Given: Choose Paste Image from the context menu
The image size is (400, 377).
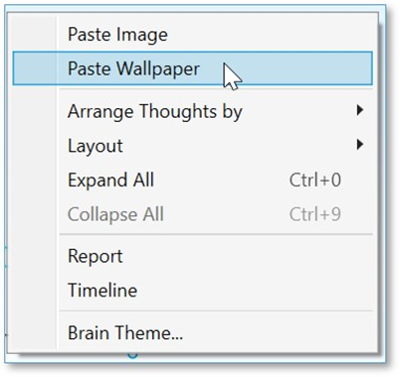Looking at the screenshot, I should point(192,34).
